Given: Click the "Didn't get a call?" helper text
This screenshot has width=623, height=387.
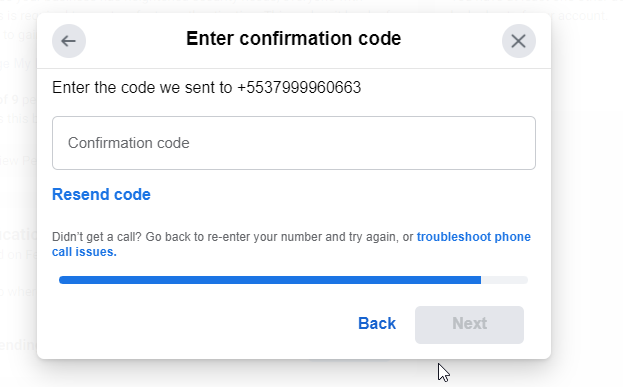Looking at the screenshot, I should (x=97, y=237).
